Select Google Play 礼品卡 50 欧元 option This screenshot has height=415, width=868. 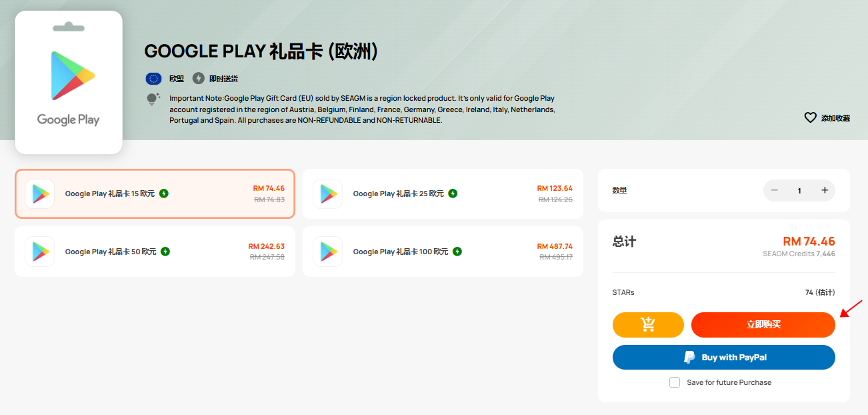155,252
